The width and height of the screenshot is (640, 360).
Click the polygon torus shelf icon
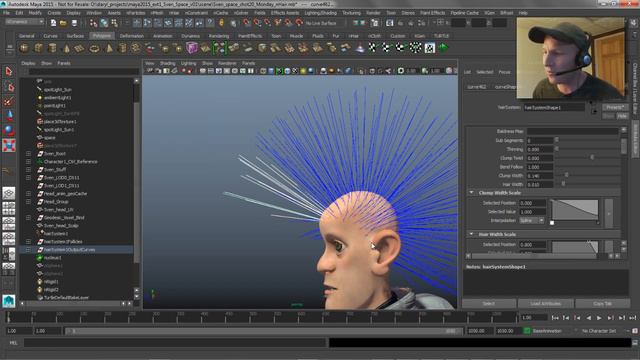click(94, 48)
